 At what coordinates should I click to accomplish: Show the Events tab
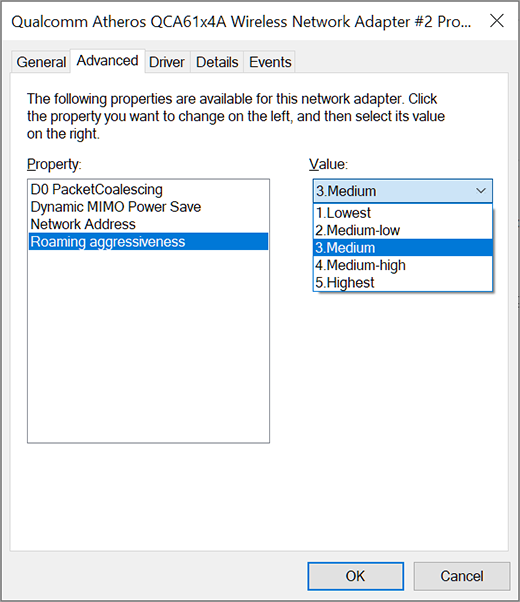(x=270, y=62)
